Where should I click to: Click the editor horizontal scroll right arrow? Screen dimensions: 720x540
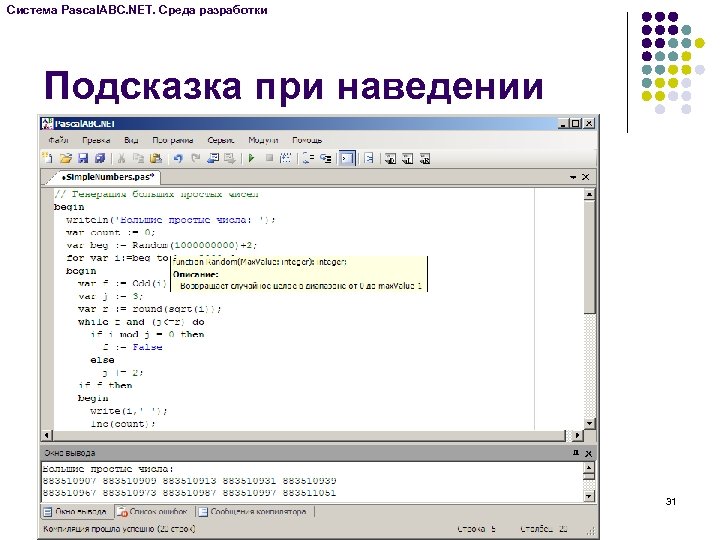pos(578,435)
